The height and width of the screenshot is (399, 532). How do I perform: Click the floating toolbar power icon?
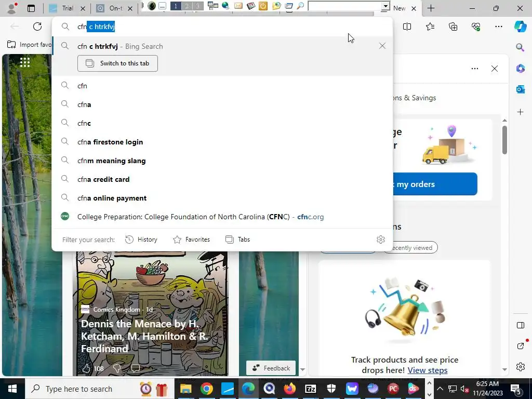click(x=263, y=5)
